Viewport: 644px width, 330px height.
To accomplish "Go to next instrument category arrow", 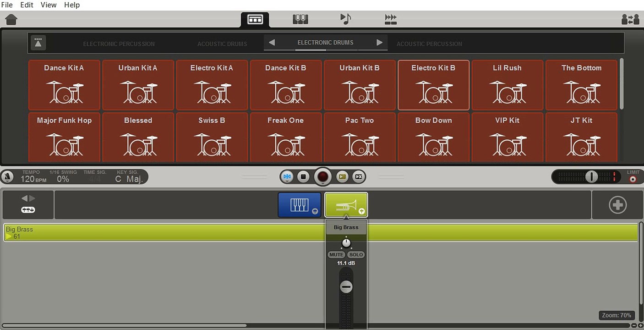I will (379, 43).
